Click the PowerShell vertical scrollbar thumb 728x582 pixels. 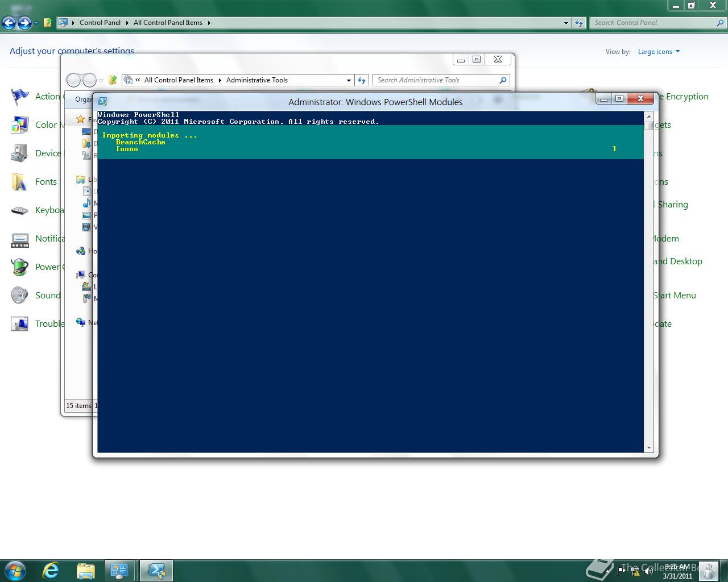coord(649,126)
